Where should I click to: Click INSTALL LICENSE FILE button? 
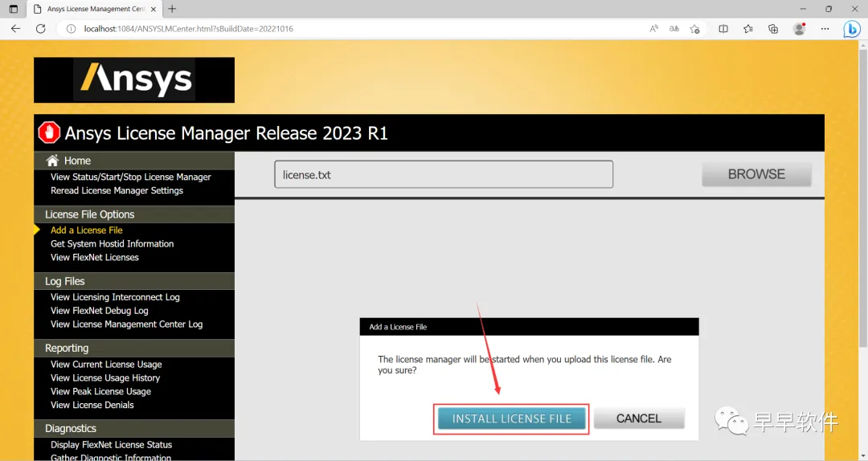(511, 419)
